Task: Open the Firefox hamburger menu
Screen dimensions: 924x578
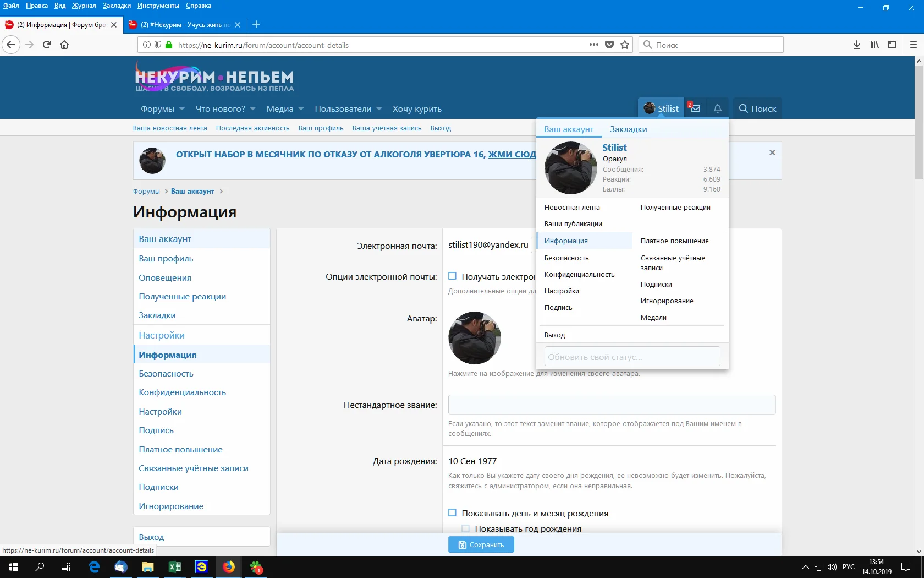Action: (x=913, y=45)
